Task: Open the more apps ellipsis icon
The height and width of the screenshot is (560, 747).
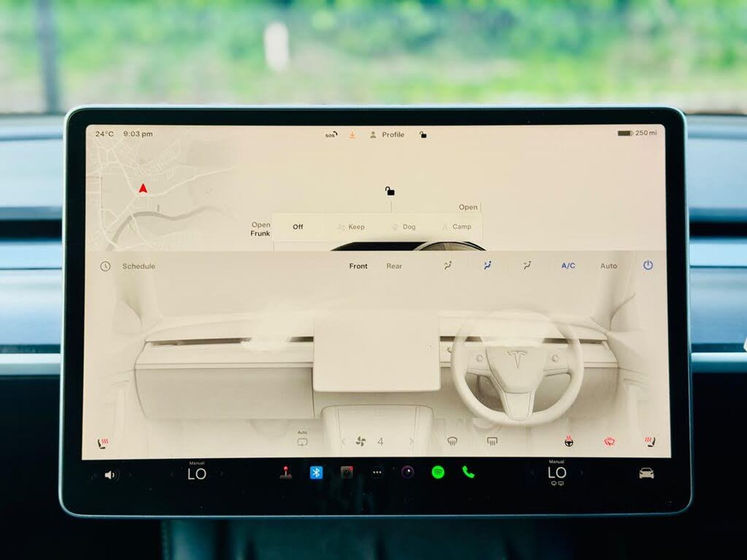Action: (x=377, y=472)
